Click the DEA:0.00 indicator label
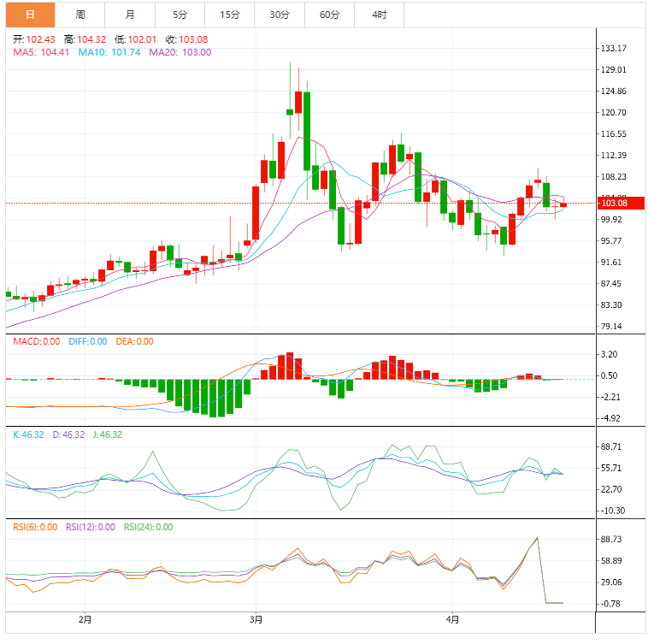Viewport: 654px width, 644px height. point(134,341)
